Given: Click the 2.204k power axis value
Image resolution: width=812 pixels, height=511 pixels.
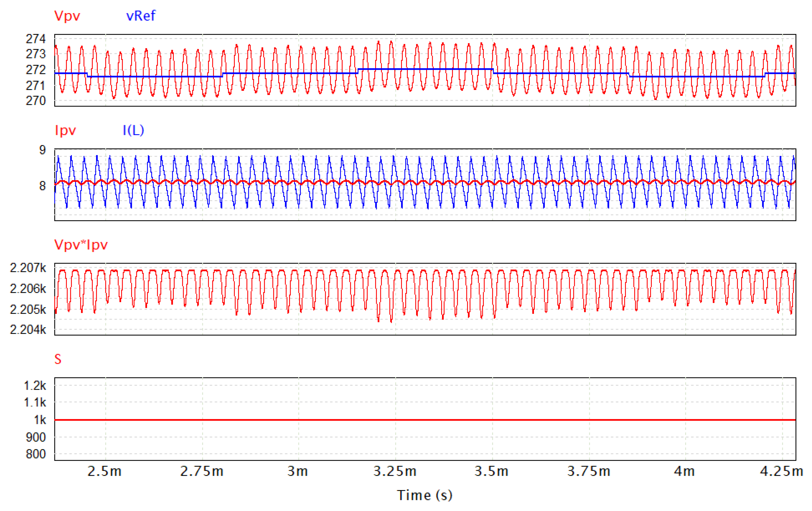Looking at the screenshot, I should pos(28,329).
